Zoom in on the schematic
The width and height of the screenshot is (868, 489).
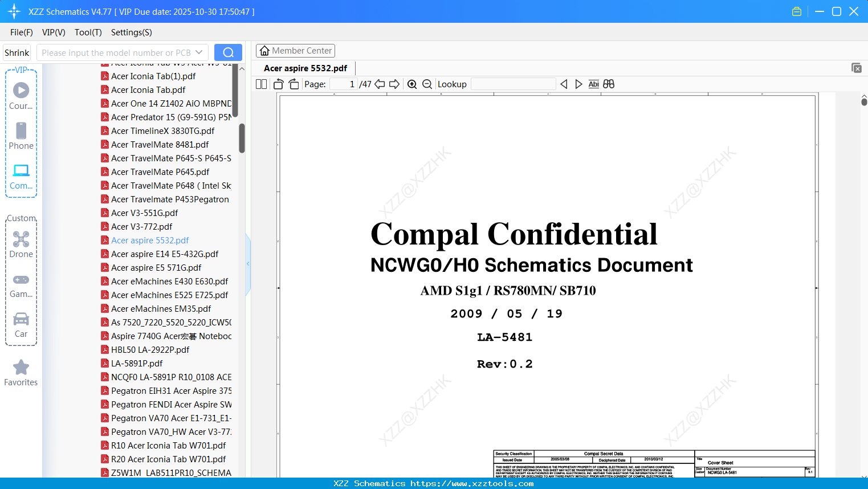pos(412,84)
